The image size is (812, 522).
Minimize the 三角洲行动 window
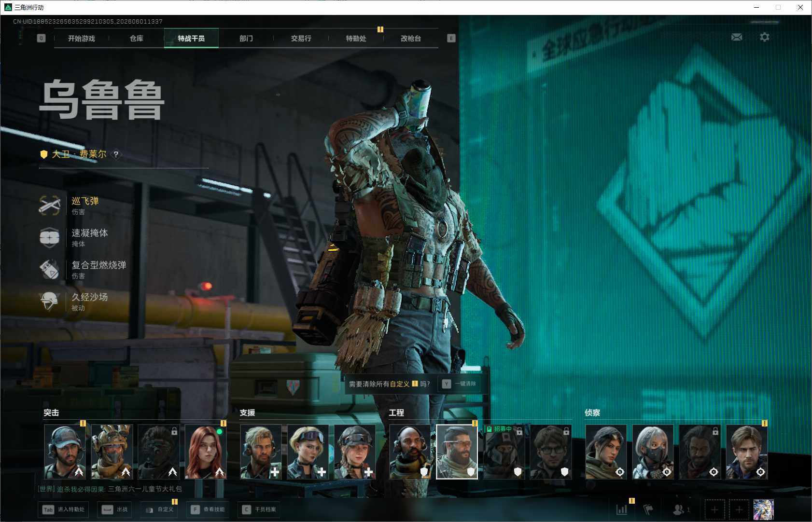point(756,7)
